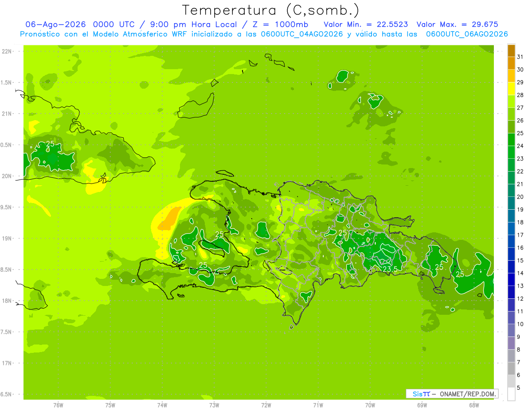Click the legend swatch between 23 and 24
Image resolution: width=532 pixels, height=411 pixels.
[x=511, y=152]
